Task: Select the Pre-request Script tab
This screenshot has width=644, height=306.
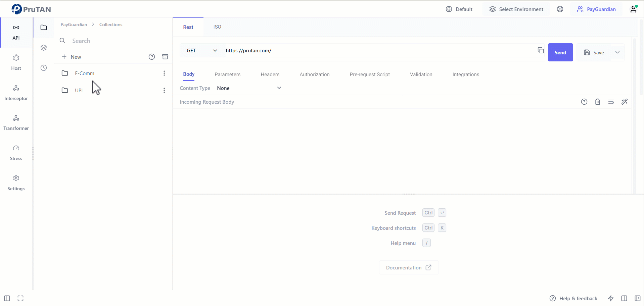Action: coord(370,74)
